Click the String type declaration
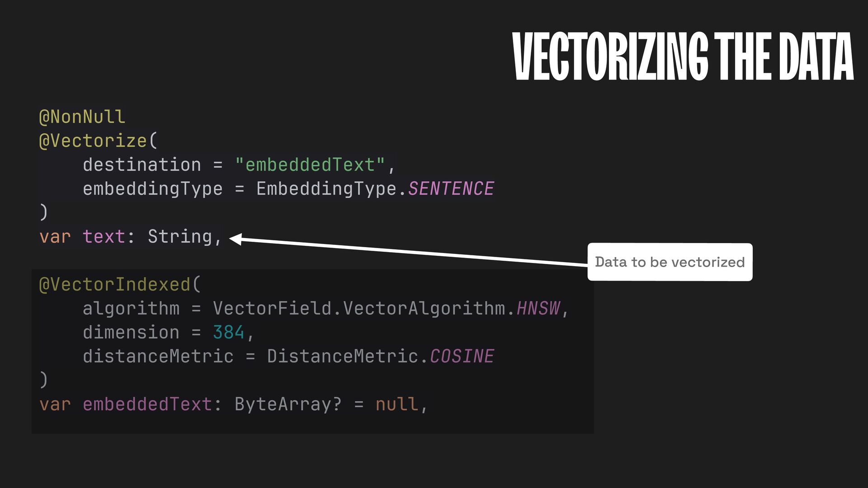This screenshot has width=868, height=488. click(180, 237)
